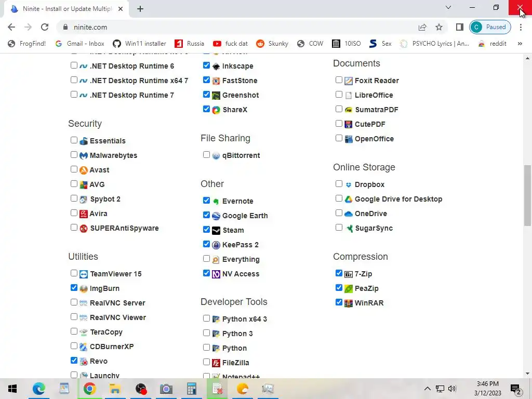The height and width of the screenshot is (399, 532).
Task: Click the 7-Zip icon
Action: [349, 274]
